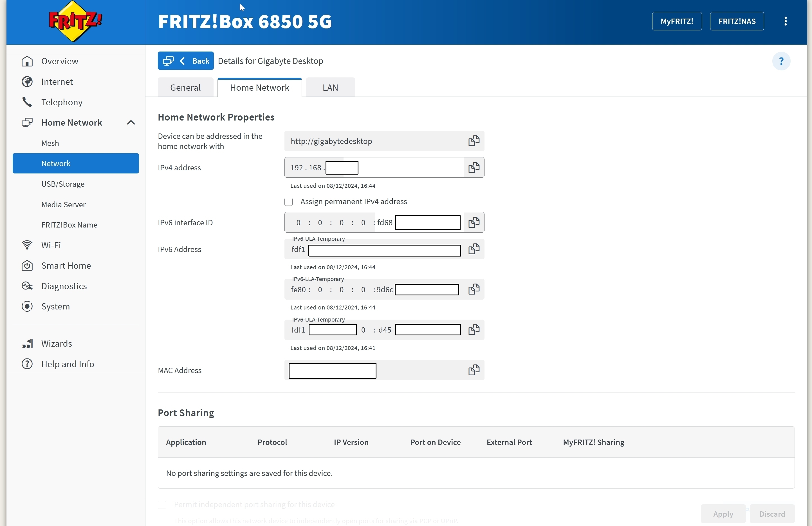Click the MAC Address field
812x526 pixels.
384,370
